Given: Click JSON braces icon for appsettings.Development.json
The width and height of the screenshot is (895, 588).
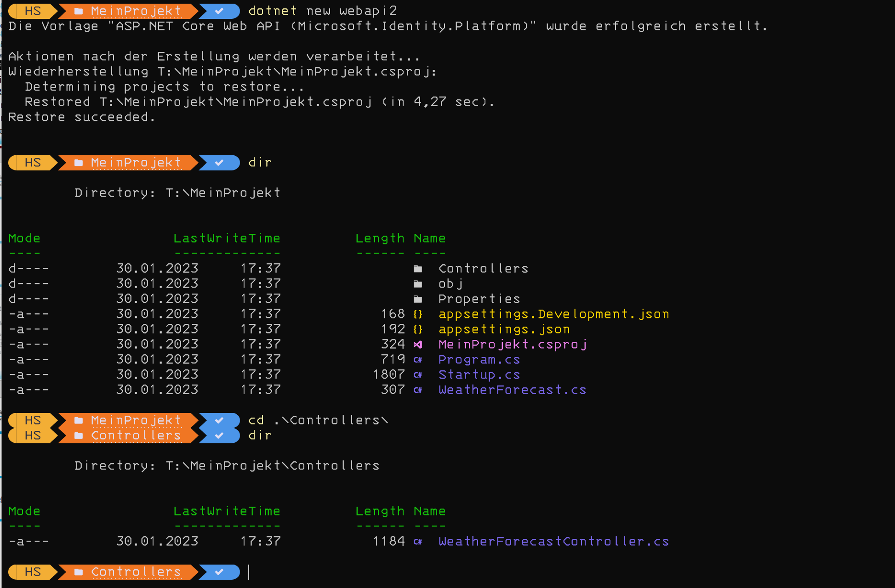Looking at the screenshot, I should [417, 314].
